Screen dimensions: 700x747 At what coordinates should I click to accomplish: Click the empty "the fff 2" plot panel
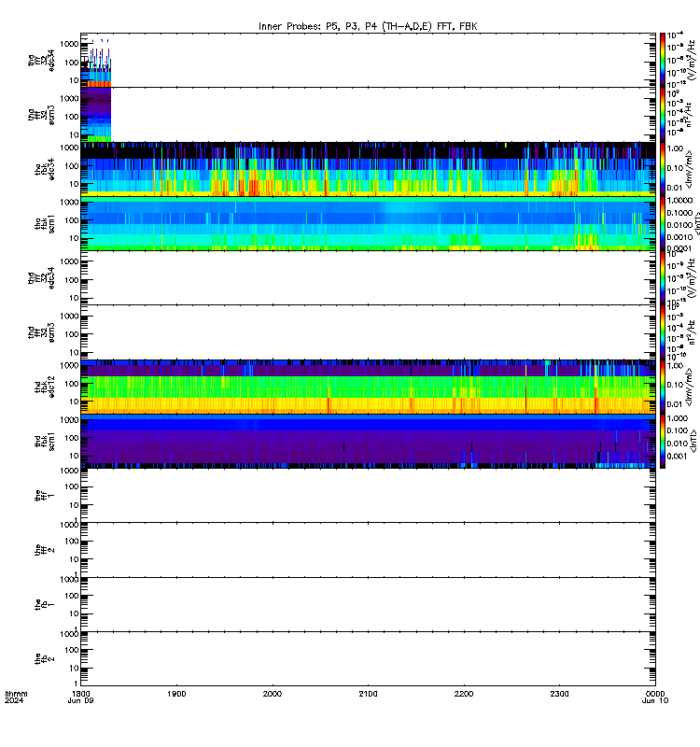point(368,550)
